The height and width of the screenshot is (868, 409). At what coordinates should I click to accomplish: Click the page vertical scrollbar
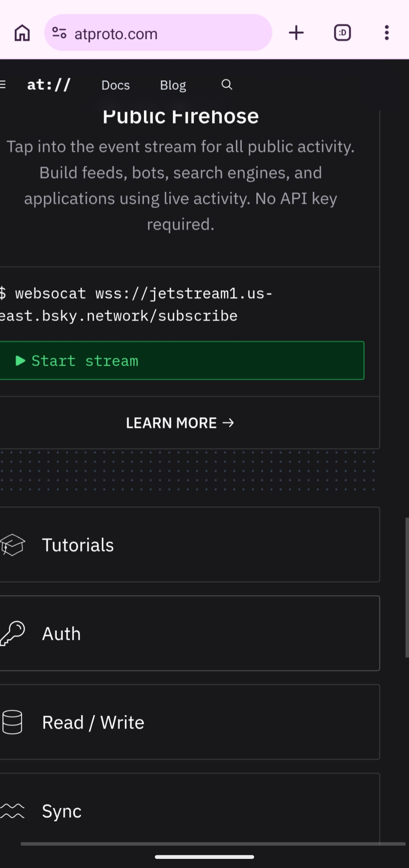[x=406, y=587]
